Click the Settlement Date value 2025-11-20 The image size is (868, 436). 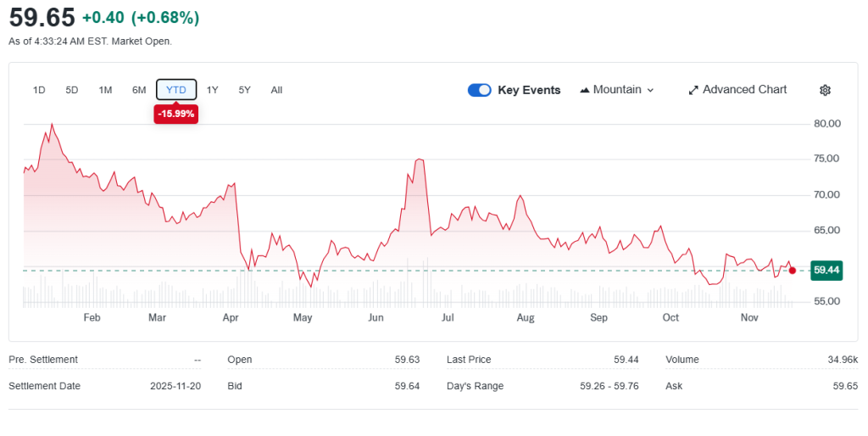tap(175, 386)
